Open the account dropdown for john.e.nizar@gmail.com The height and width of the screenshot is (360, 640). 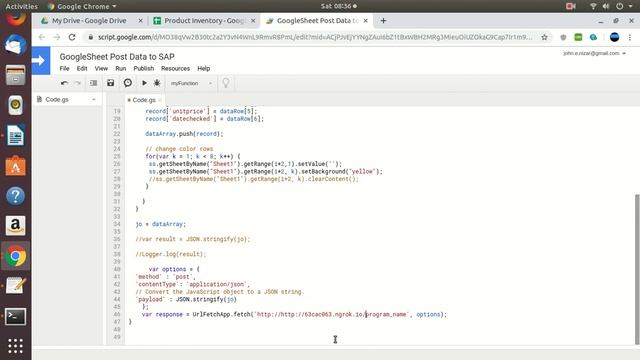(594, 53)
